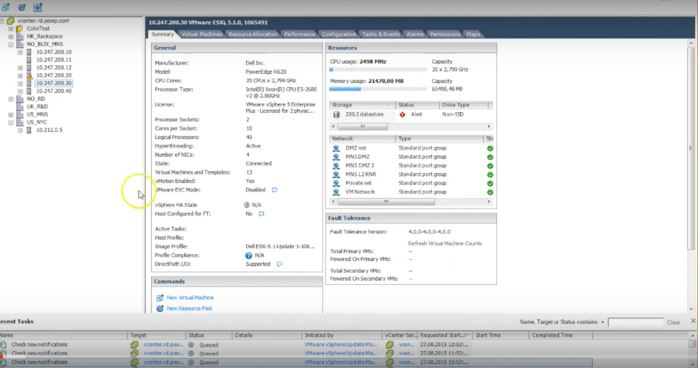Click the vCenter root server icon in tree

pyautogui.click(x=11, y=20)
